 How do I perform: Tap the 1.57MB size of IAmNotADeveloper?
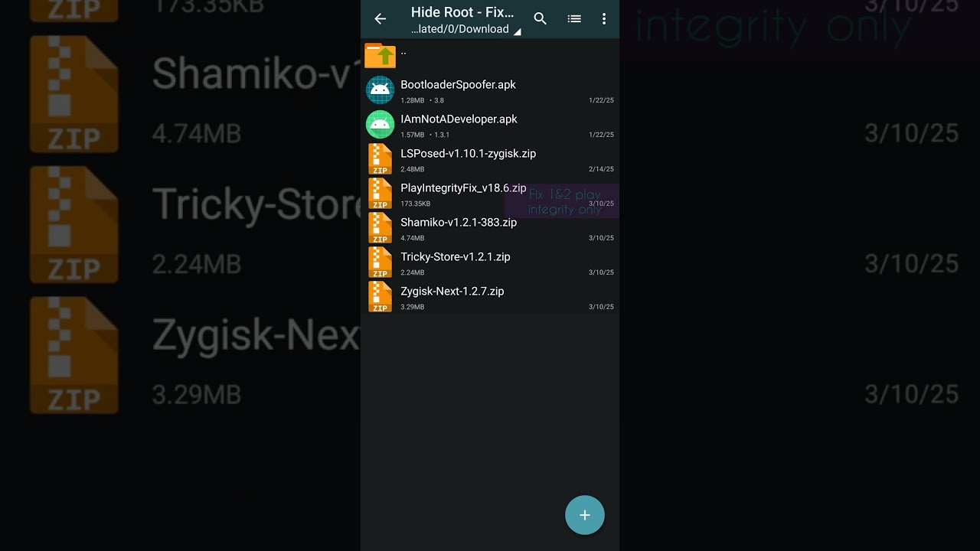412,135
